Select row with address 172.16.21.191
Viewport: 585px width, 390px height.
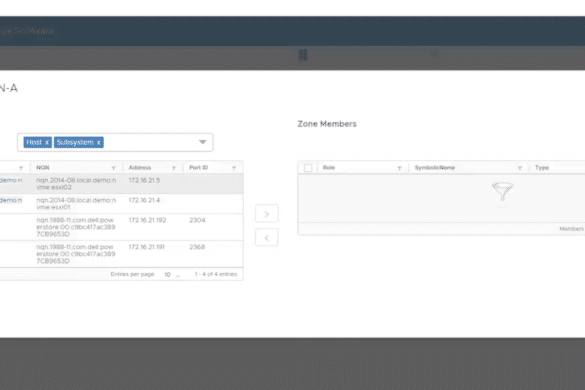coord(122,254)
